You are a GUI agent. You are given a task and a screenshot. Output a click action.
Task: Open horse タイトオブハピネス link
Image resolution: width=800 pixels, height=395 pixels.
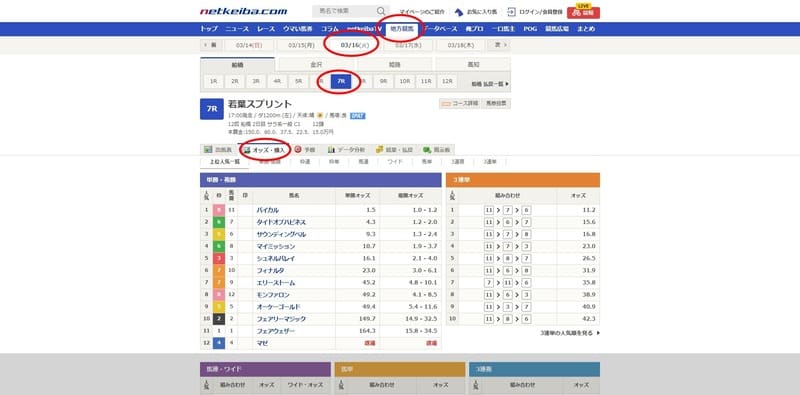coord(281,223)
